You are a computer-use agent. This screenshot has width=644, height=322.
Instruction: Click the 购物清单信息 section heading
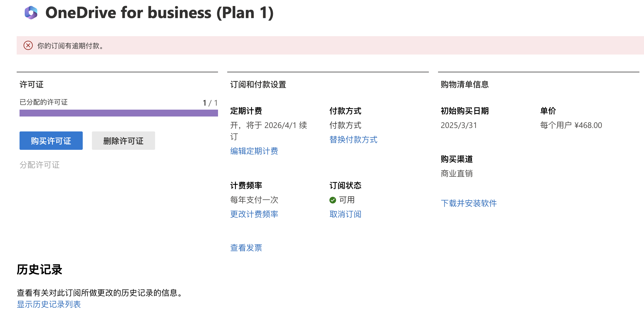(465, 84)
